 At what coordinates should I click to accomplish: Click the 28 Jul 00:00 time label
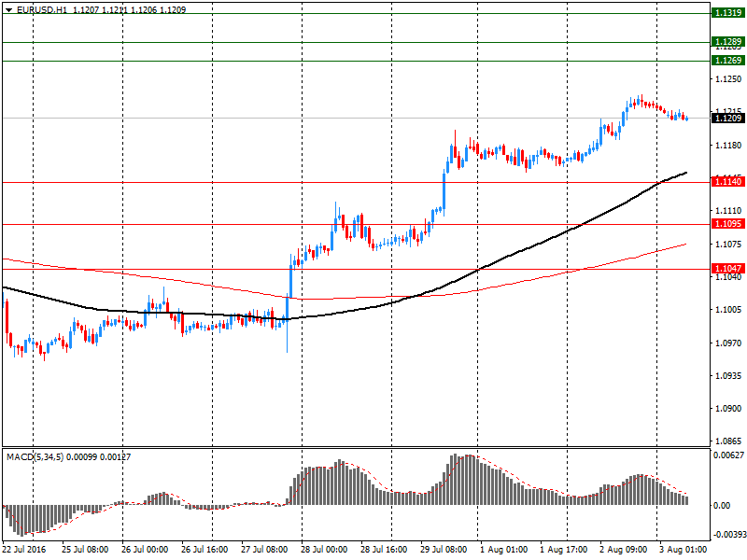point(324,550)
